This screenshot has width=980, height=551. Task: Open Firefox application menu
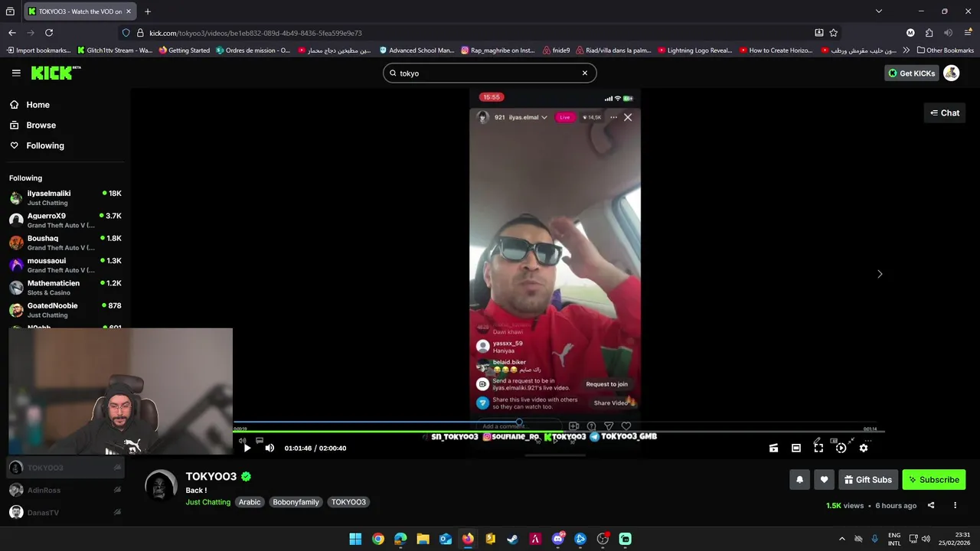tap(968, 33)
